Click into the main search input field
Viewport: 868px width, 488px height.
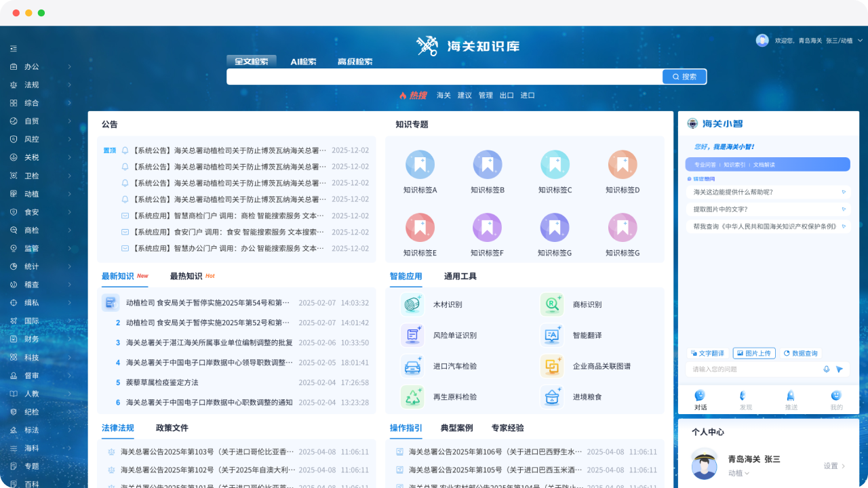coord(444,77)
